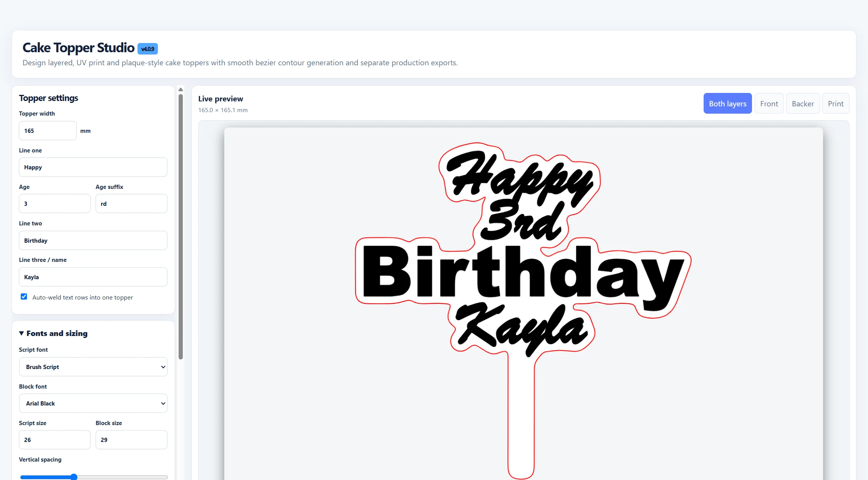Open the Script font dropdown
The width and height of the screenshot is (868, 480).
click(93, 367)
